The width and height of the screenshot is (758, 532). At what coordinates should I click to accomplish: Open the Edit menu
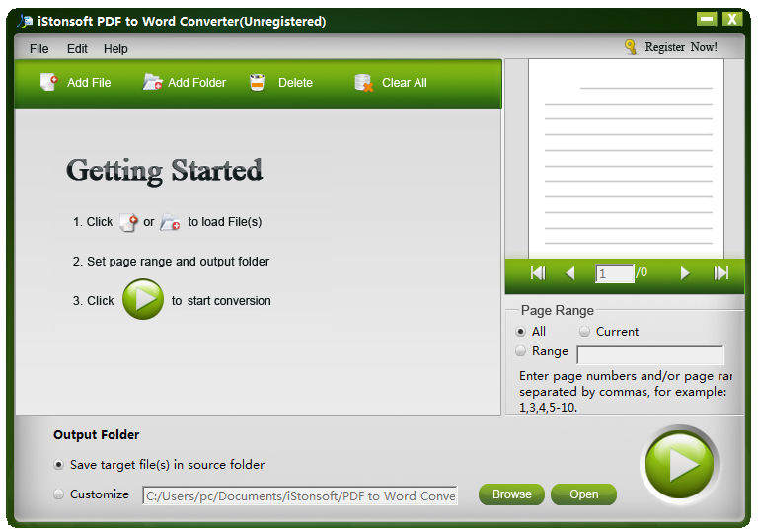(77, 48)
